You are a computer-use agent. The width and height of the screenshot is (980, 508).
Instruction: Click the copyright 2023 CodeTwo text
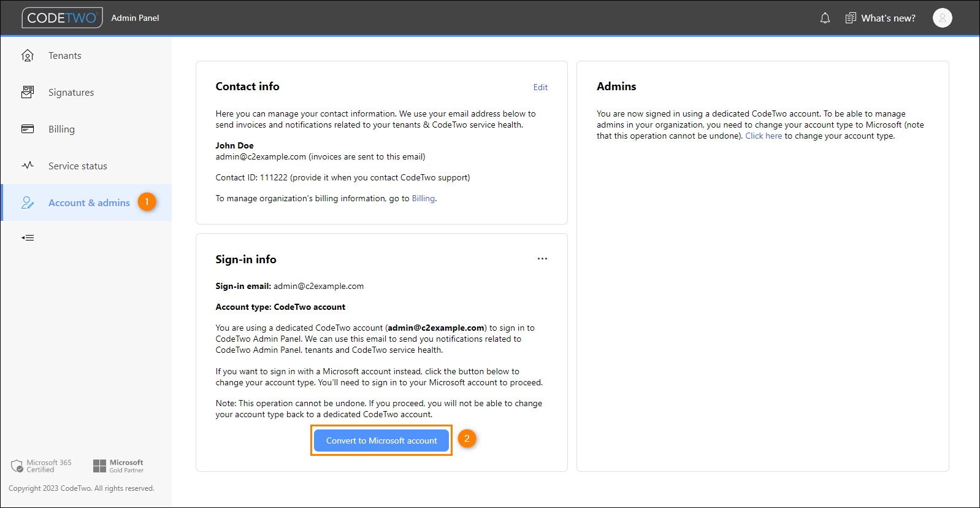[82, 488]
